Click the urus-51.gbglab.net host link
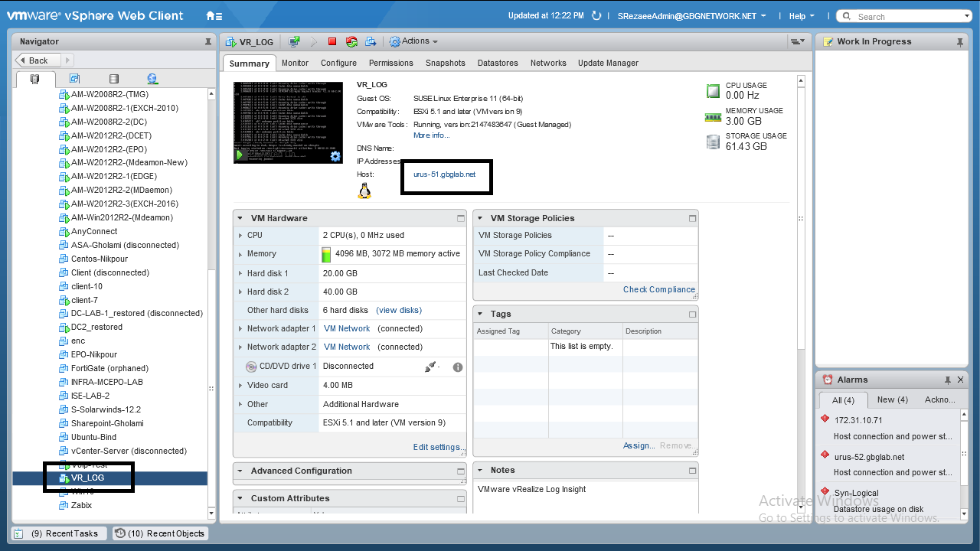 coord(444,174)
